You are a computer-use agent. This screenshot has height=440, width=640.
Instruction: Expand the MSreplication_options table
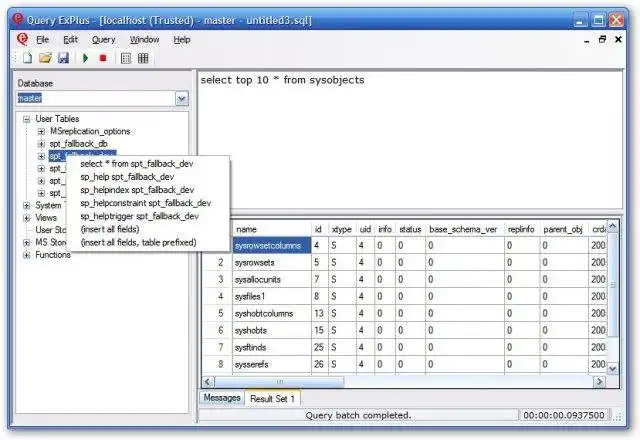[x=41, y=131]
